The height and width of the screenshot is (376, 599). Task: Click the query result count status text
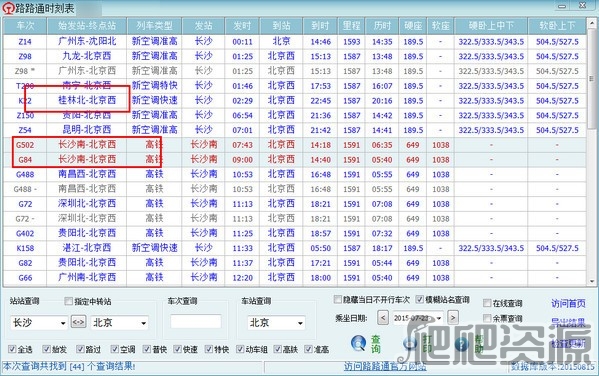pos(69,367)
